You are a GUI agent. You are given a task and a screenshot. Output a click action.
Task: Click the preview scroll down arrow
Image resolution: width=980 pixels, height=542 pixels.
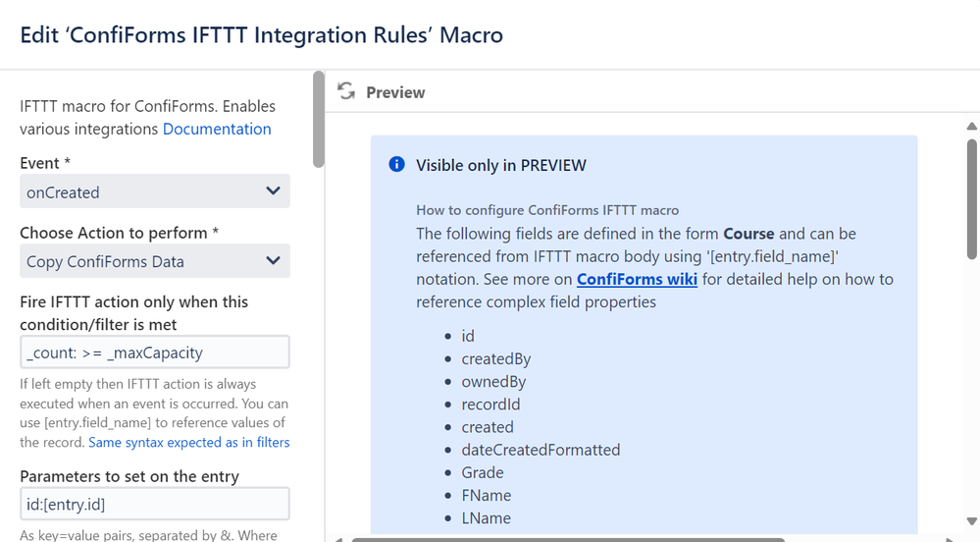click(x=972, y=520)
